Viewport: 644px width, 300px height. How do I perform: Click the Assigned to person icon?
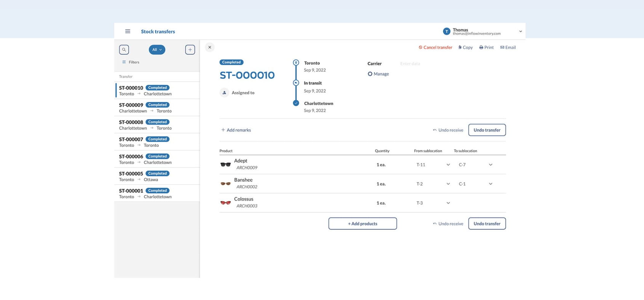[224, 93]
